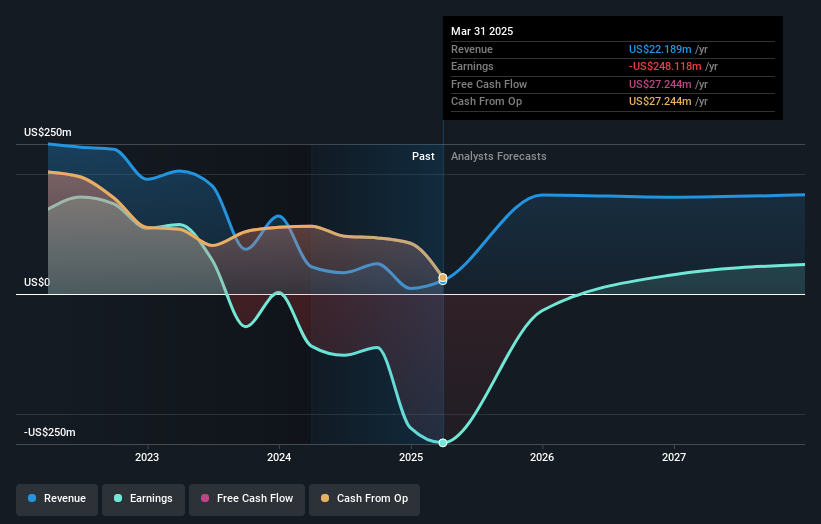
Task: Click the Past section label
Action: [x=423, y=156]
